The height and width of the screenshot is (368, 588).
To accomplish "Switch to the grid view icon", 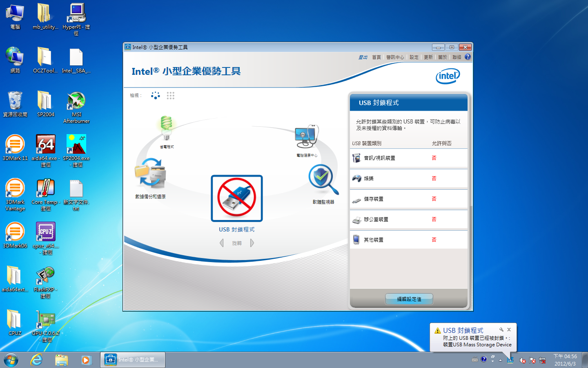I will (x=171, y=96).
